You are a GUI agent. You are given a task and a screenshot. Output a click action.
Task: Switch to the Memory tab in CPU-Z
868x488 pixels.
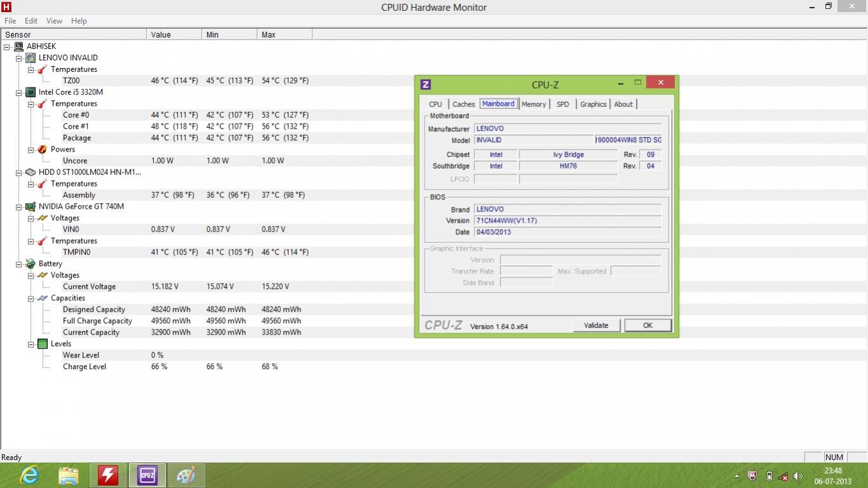(x=534, y=104)
